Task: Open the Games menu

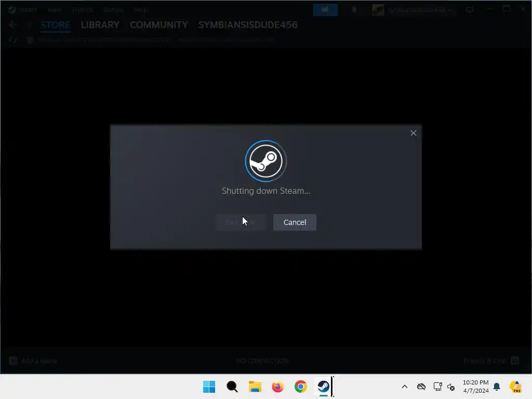Action: [113, 9]
